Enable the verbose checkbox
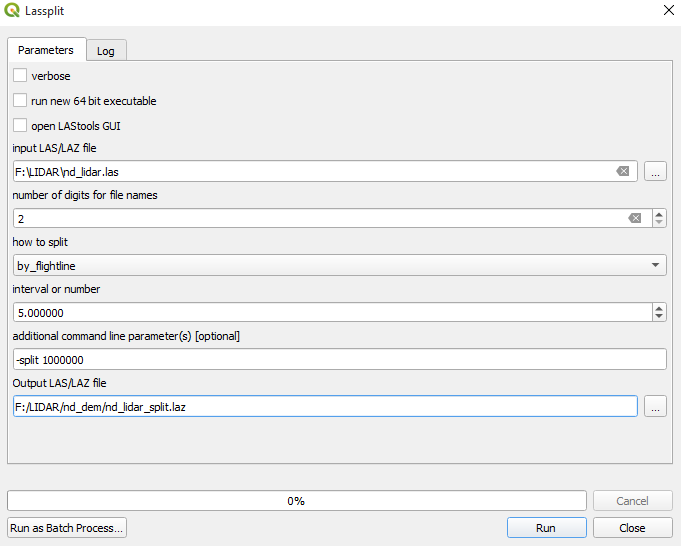 tap(20, 75)
